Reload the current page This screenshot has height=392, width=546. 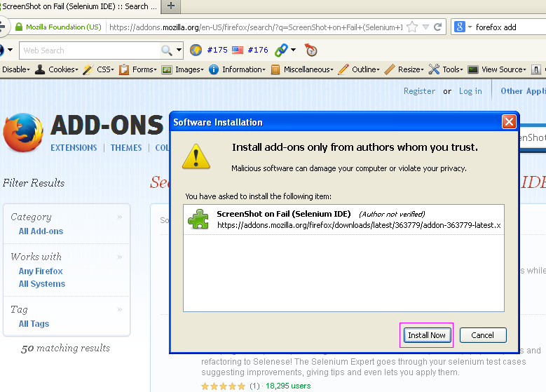pos(437,27)
